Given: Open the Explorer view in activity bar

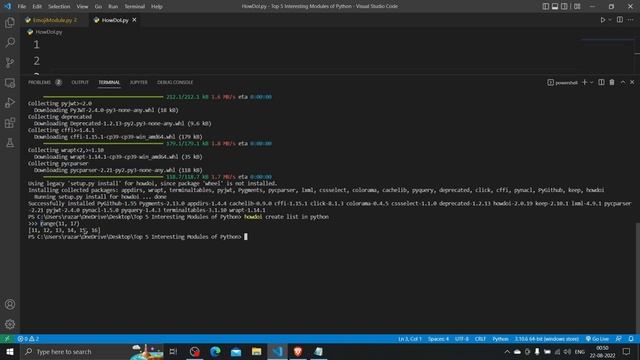Looking at the screenshot, I should tap(10, 22).
